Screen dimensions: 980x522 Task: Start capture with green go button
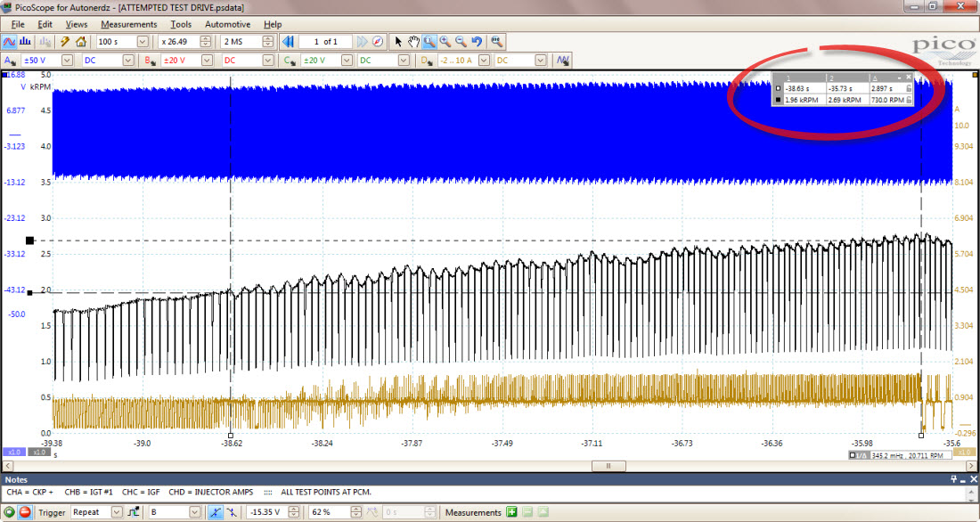pos(10,512)
